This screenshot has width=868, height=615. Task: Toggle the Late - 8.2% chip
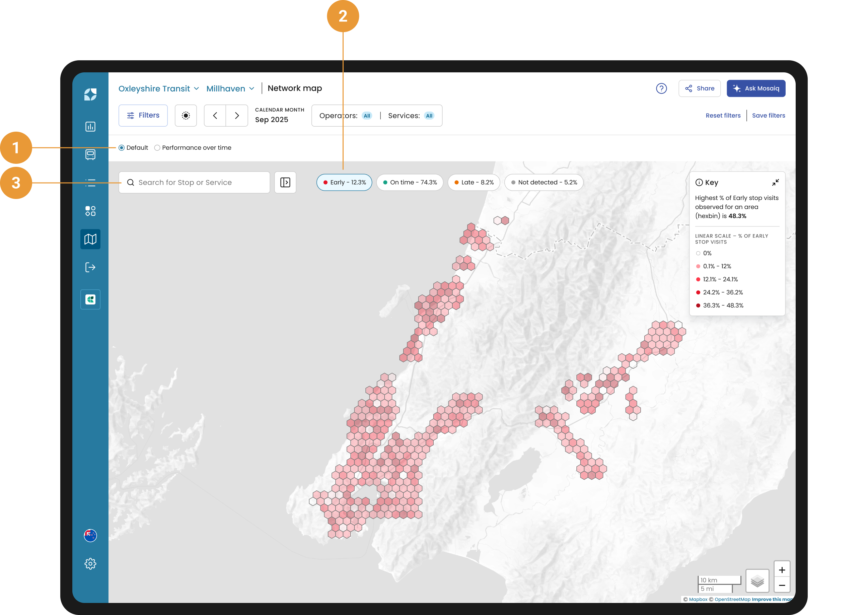tap(474, 183)
